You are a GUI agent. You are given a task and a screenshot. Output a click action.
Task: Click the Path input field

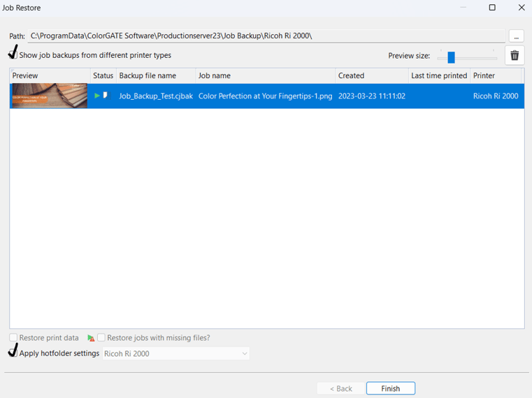pos(266,36)
